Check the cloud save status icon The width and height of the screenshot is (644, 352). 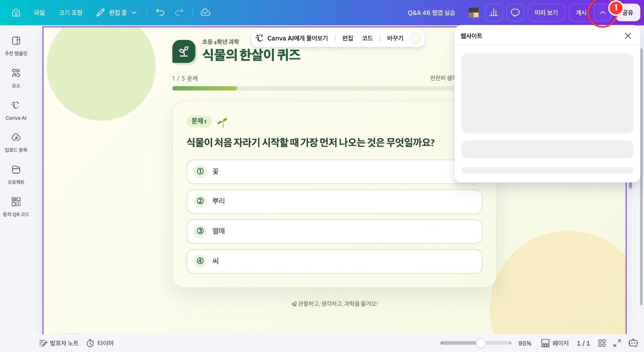[205, 12]
